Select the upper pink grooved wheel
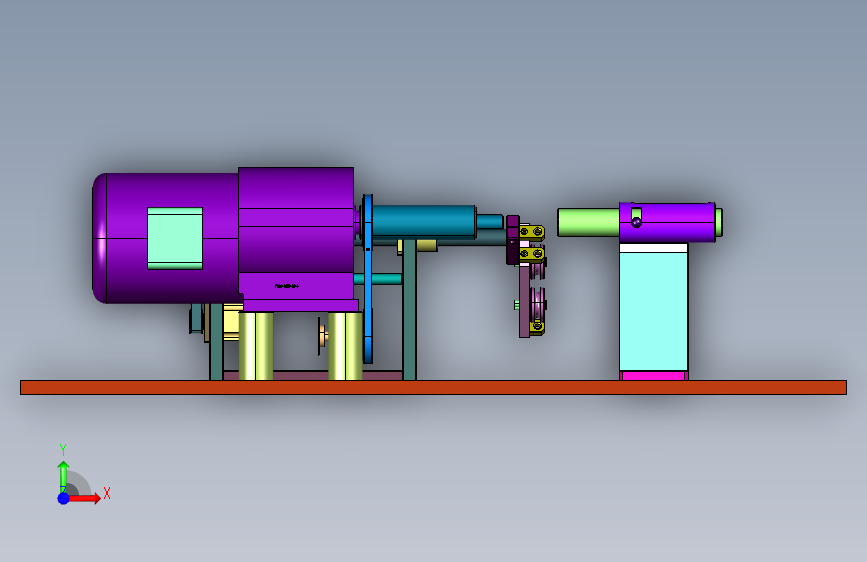The height and width of the screenshot is (562, 867). point(537,269)
